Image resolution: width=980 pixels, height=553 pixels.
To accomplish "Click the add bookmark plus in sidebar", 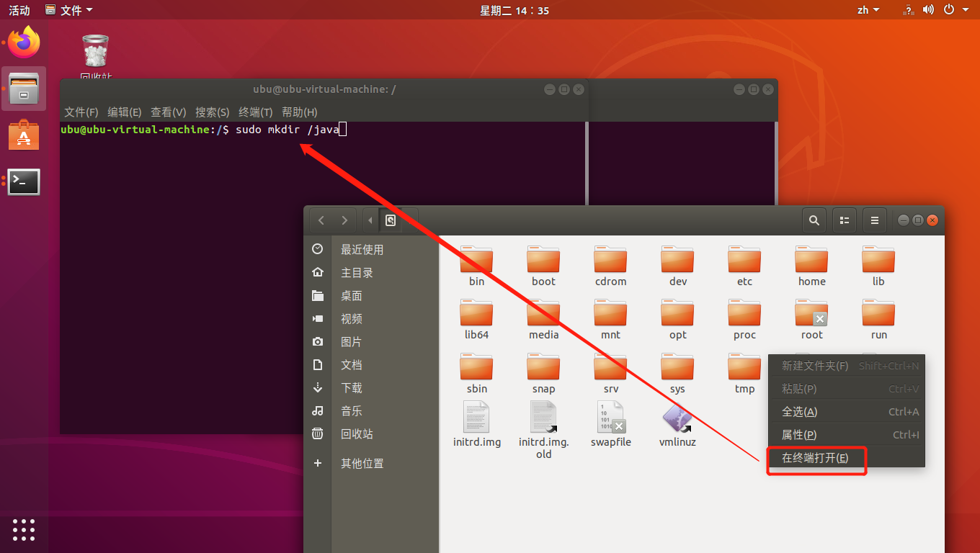I will tap(317, 463).
